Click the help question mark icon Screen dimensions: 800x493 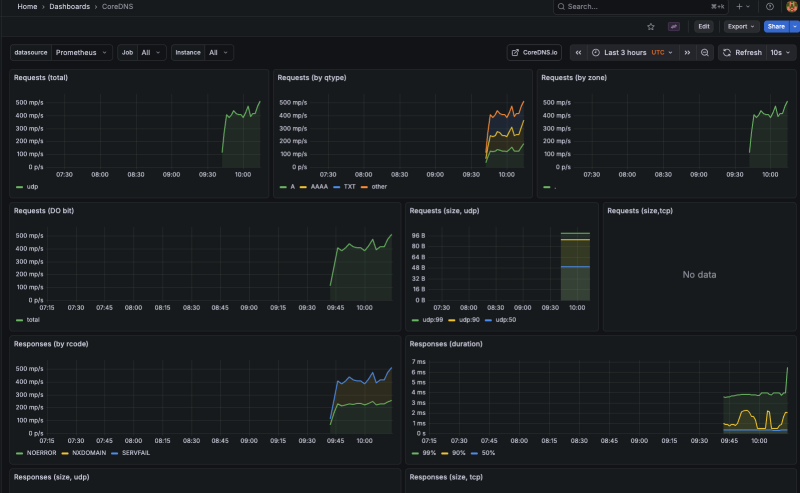(x=770, y=6)
